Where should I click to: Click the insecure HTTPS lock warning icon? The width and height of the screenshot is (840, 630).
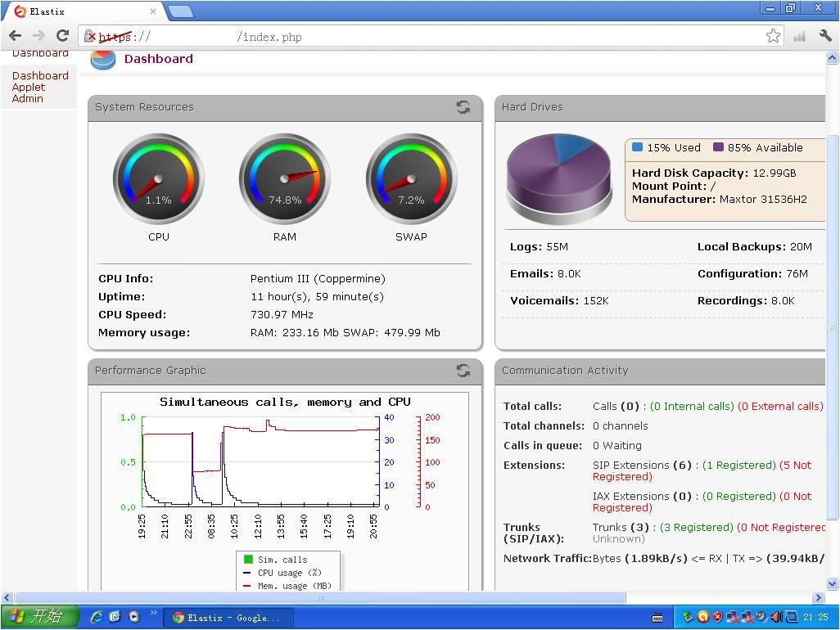pos(90,36)
